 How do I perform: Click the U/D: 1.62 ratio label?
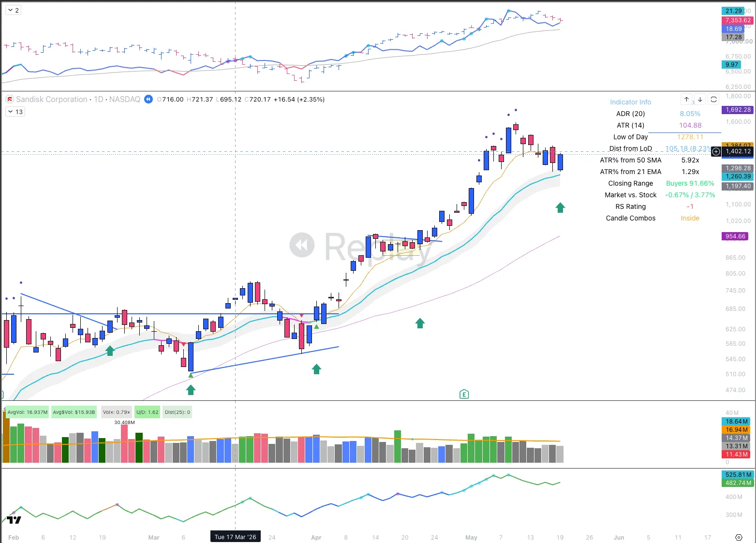(148, 412)
